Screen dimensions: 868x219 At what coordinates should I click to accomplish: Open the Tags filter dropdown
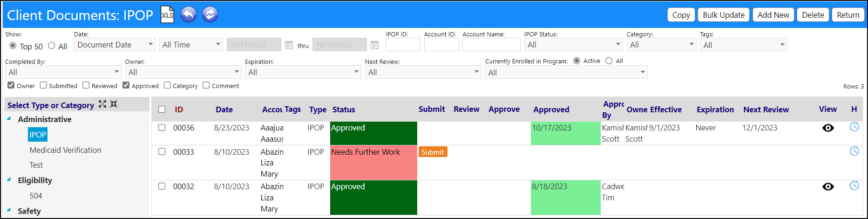point(743,45)
